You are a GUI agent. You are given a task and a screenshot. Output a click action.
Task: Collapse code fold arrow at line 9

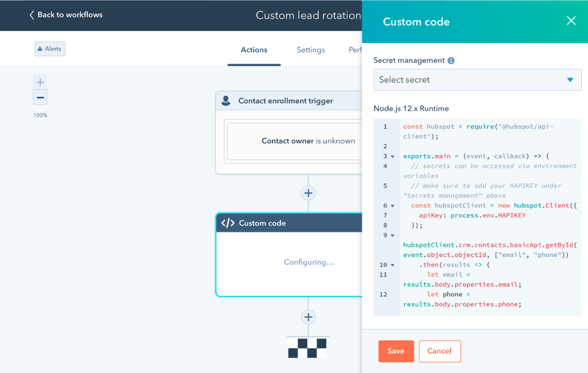coord(392,236)
